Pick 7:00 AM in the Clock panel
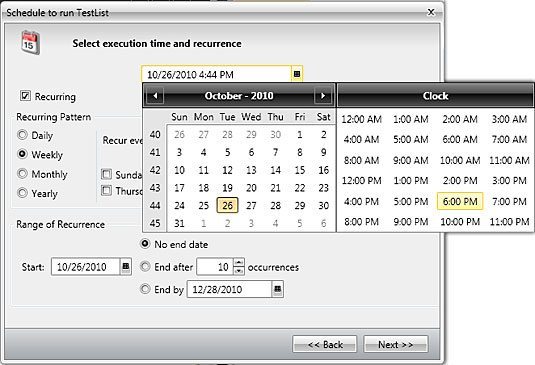535x365 pixels. point(509,140)
